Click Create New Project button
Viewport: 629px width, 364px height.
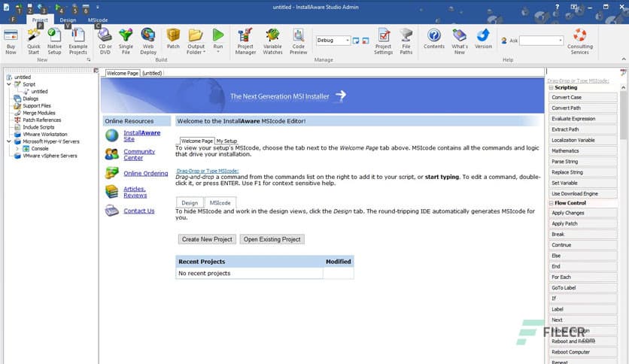click(x=207, y=239)
